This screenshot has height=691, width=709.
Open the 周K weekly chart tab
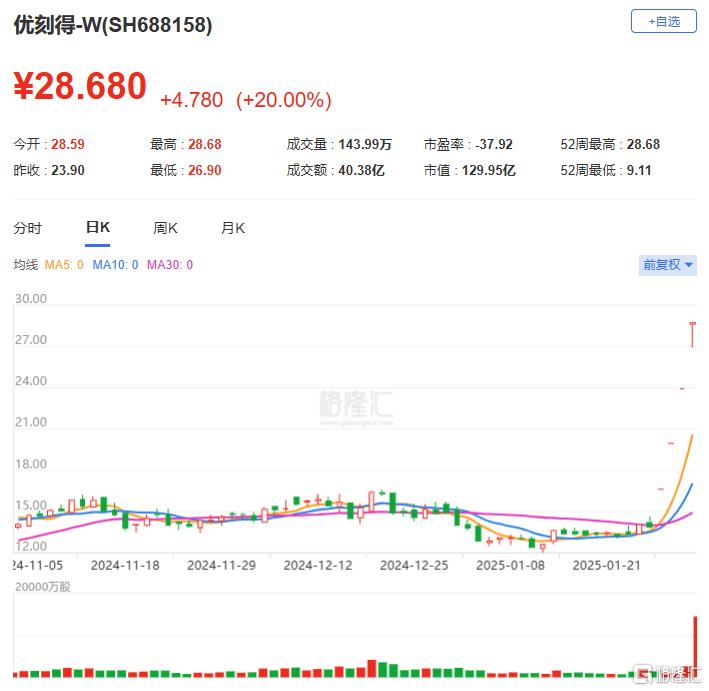tap(165, 228)
